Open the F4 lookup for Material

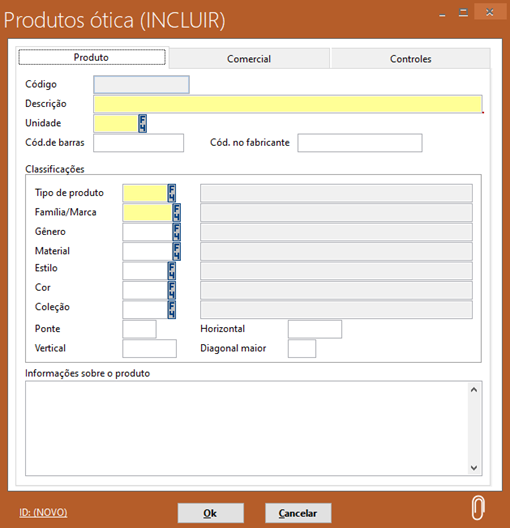point(176,251)
